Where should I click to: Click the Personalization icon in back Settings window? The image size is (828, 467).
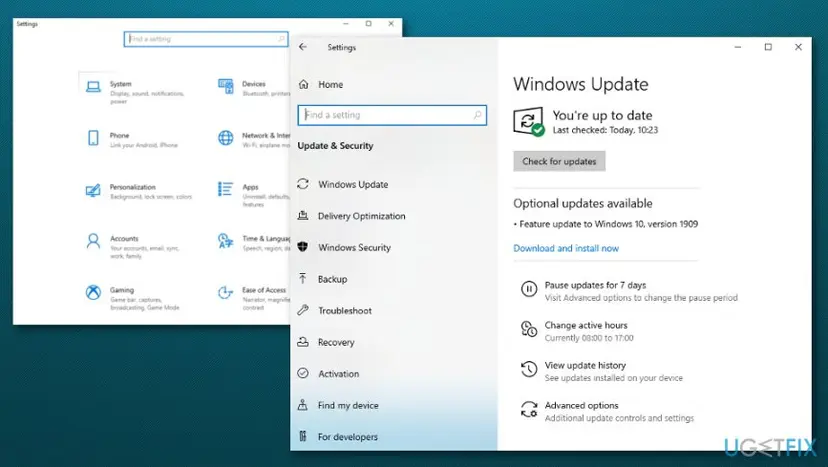(x=93, y=190)
